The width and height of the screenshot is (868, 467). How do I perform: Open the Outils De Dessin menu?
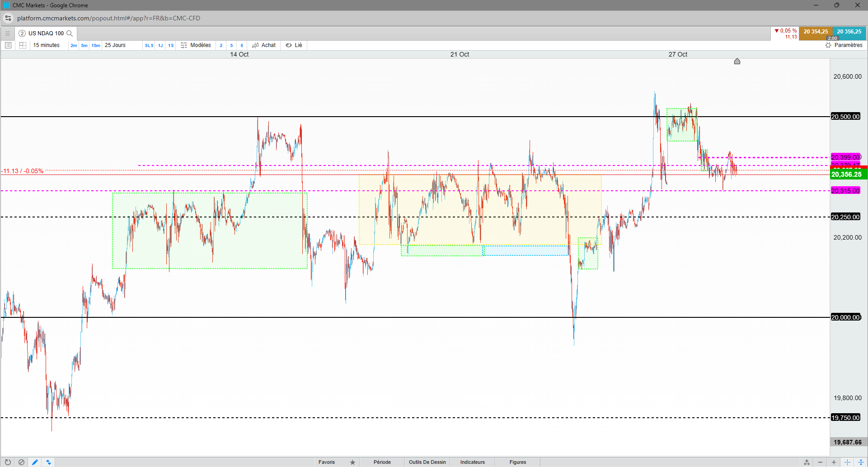427,462
